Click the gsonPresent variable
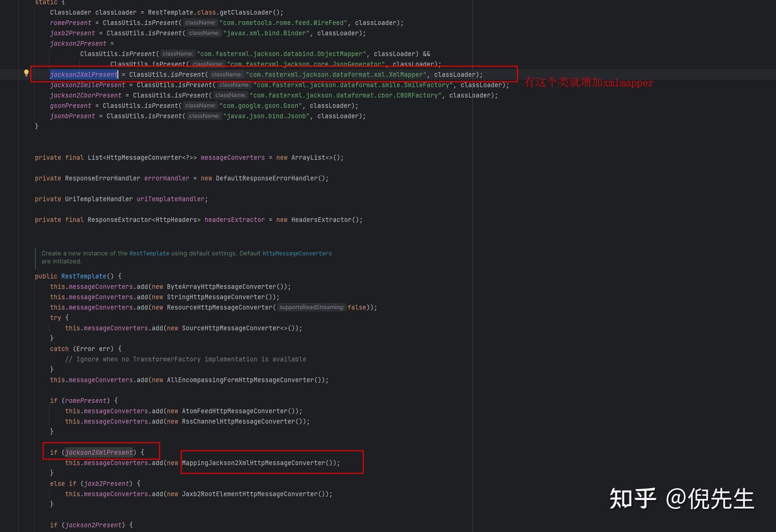The width and height of the screenshot is (776, 532). pos(71,106)
